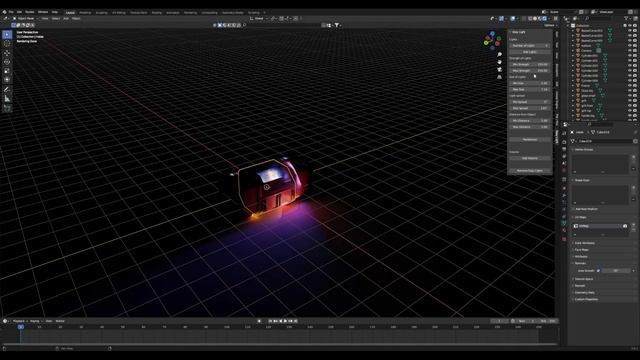Expand the Vertex Groups panel

584,150
